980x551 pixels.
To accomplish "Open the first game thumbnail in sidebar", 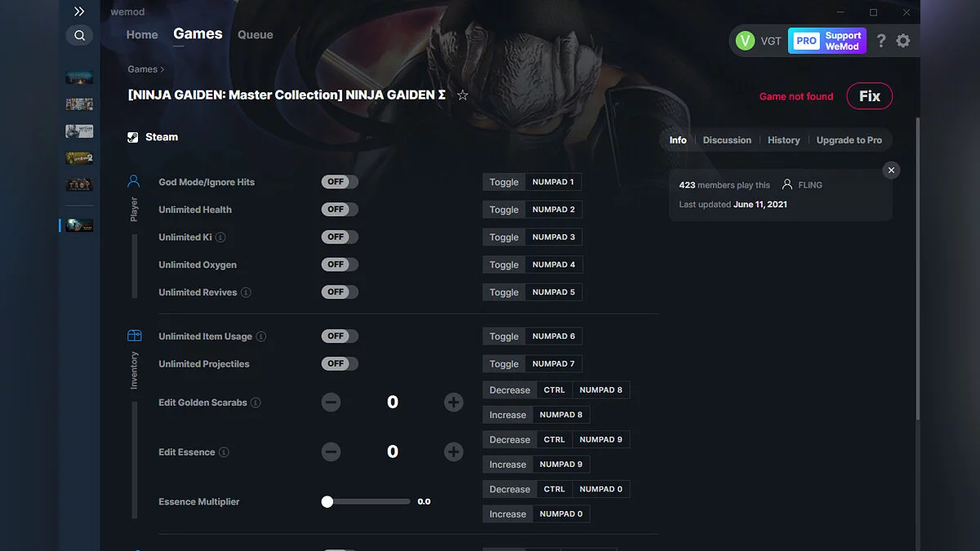I will pyautogui.click(x=79, y=77).
